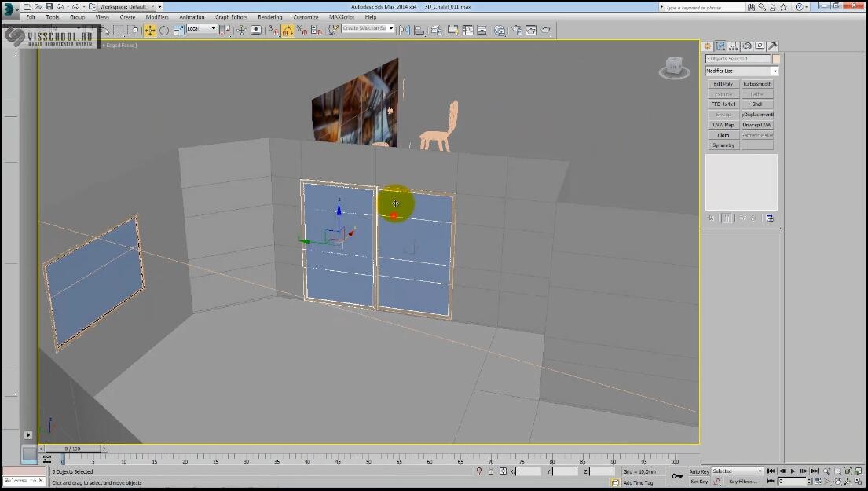
Task: Click the Align tool icon
Action: point(419,31)
